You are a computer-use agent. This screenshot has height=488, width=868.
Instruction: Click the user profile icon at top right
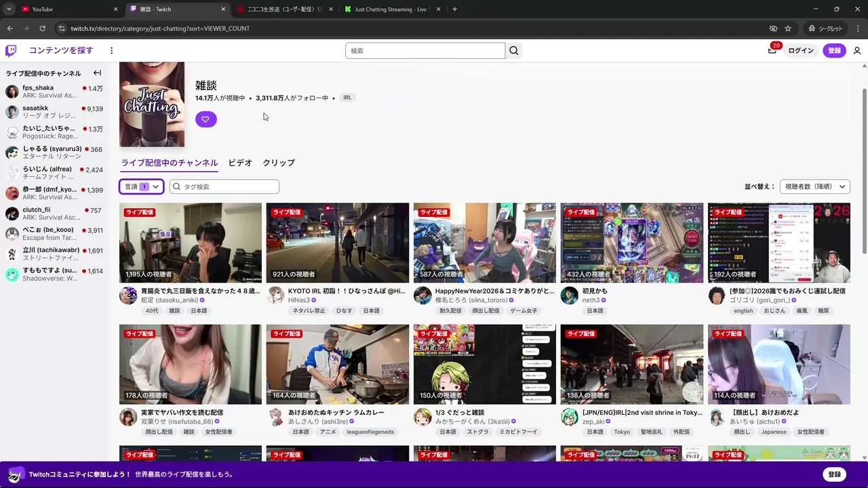pos(857,50)
